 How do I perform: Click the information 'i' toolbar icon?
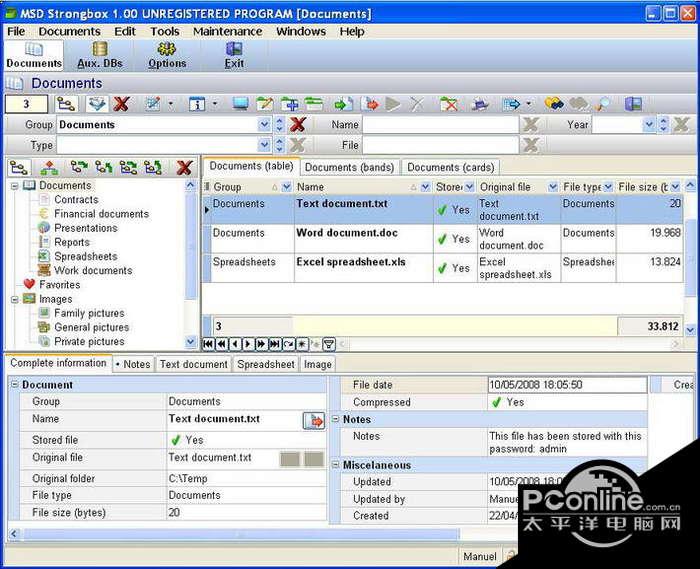(x=197, y=104)
